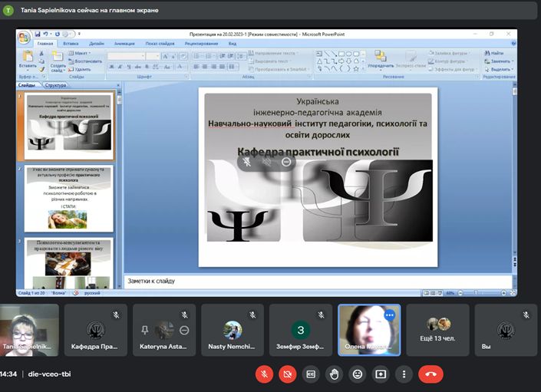Viewport: 541px width, 392px height.
Task: Select the star shape in shapes gallery
Action: coord(356,68)
